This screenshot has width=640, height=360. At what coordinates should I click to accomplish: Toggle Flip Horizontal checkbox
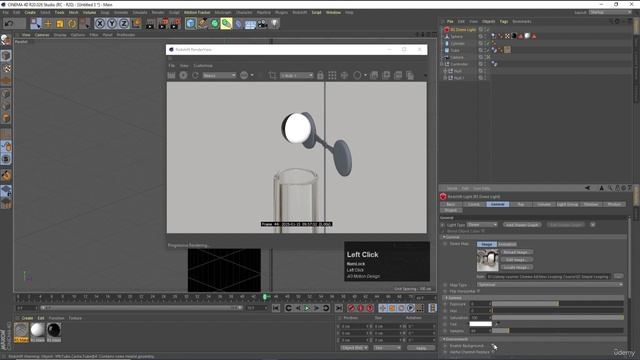[479, 291]
